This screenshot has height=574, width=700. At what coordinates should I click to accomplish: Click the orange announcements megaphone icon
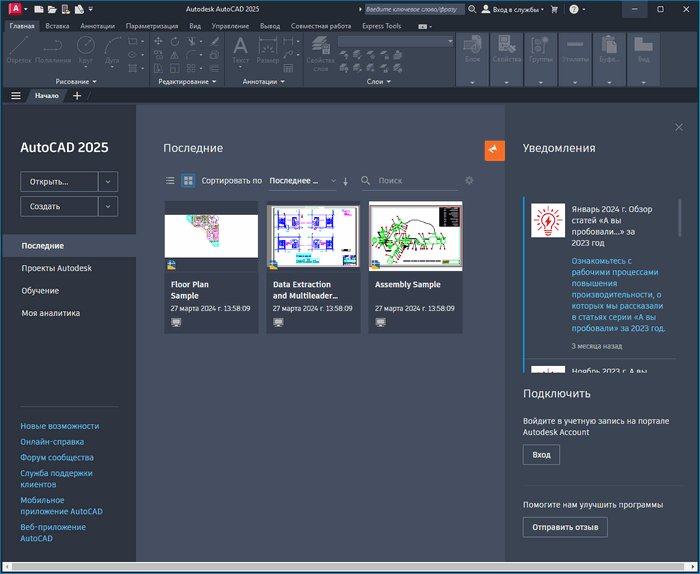coord(495,150)
